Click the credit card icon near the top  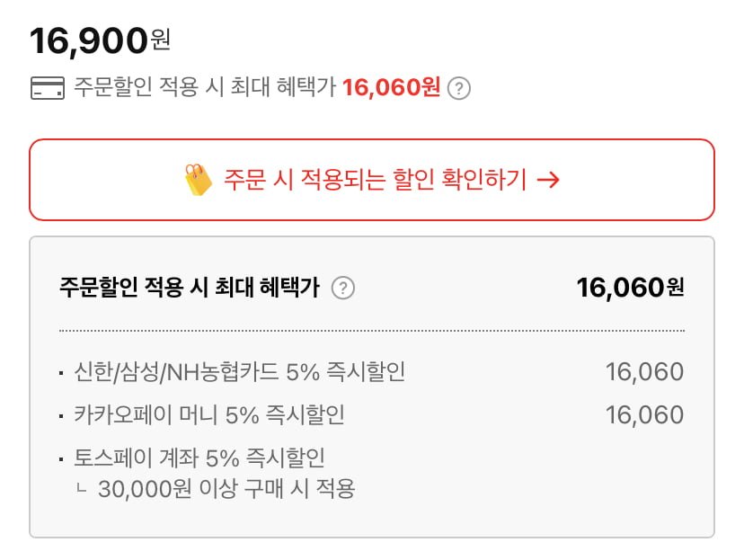pyautogui.click(x=47, y=88)
